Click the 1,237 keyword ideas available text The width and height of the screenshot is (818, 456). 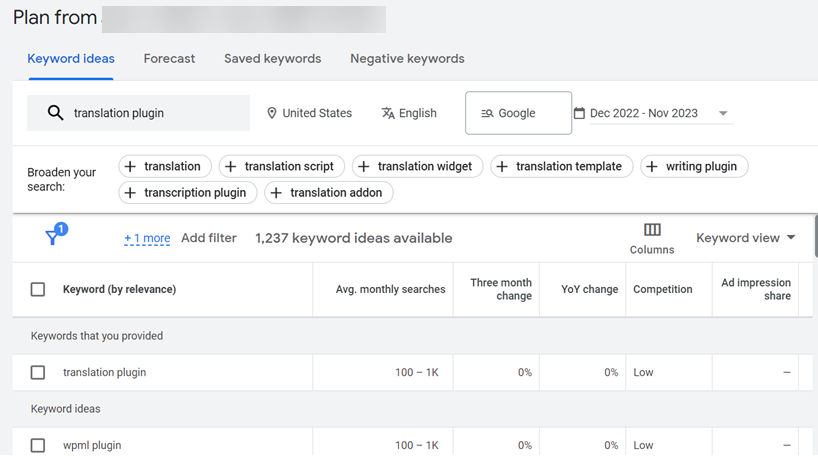pyautogui.click(x=354, y=238)
